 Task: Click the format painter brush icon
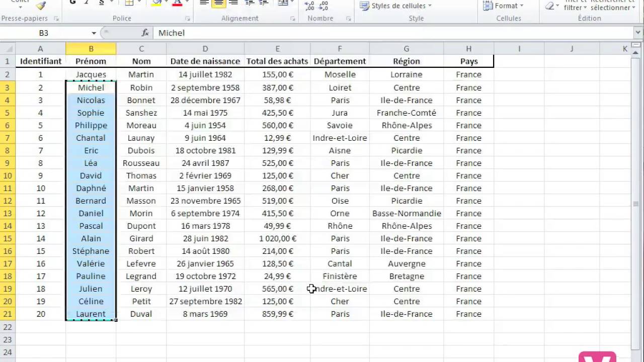coord(41,5)
